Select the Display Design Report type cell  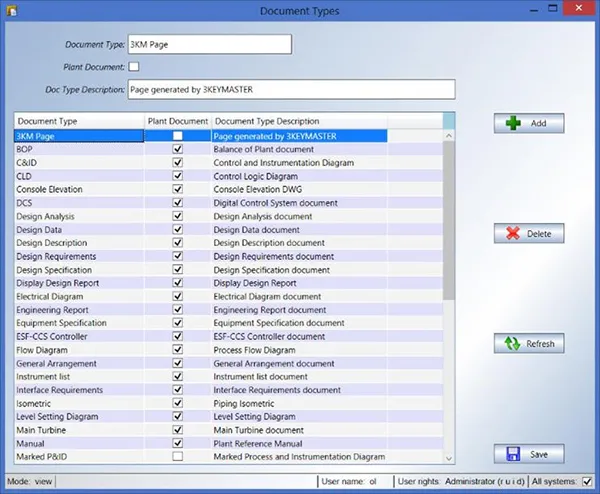(79, 283)
